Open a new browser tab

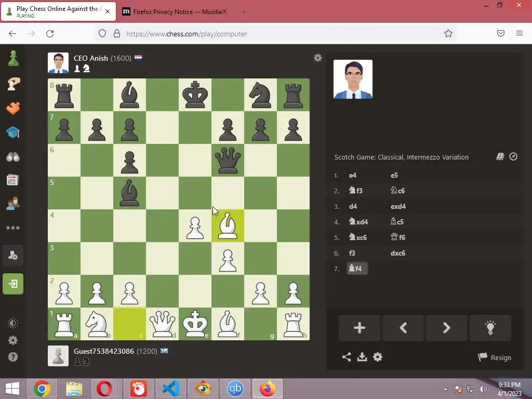244,12
